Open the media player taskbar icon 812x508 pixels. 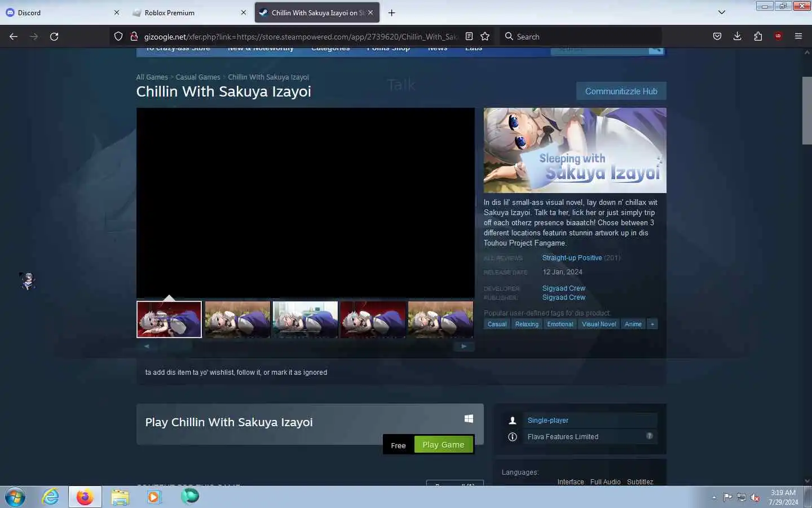[155, 497]
